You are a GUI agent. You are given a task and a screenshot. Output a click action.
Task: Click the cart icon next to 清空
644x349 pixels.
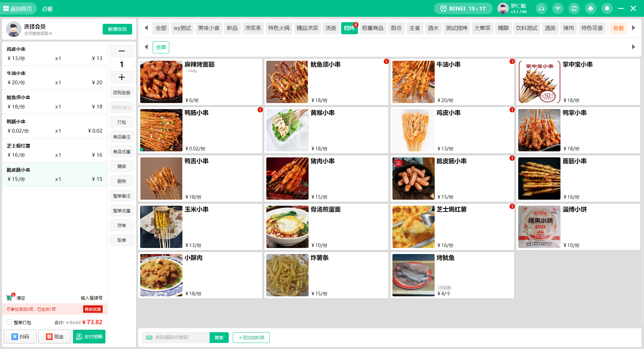pyautogui.click(x=10, y=298)
